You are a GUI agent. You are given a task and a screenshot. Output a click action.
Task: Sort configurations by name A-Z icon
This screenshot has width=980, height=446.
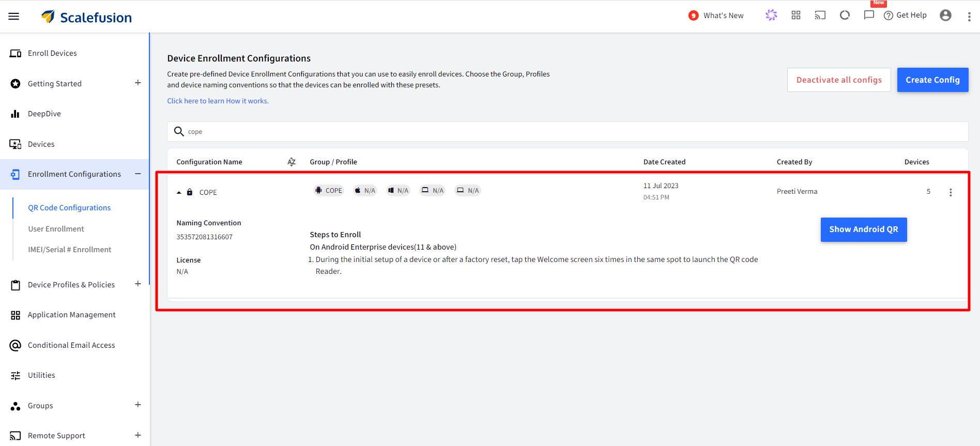[292, 162]
